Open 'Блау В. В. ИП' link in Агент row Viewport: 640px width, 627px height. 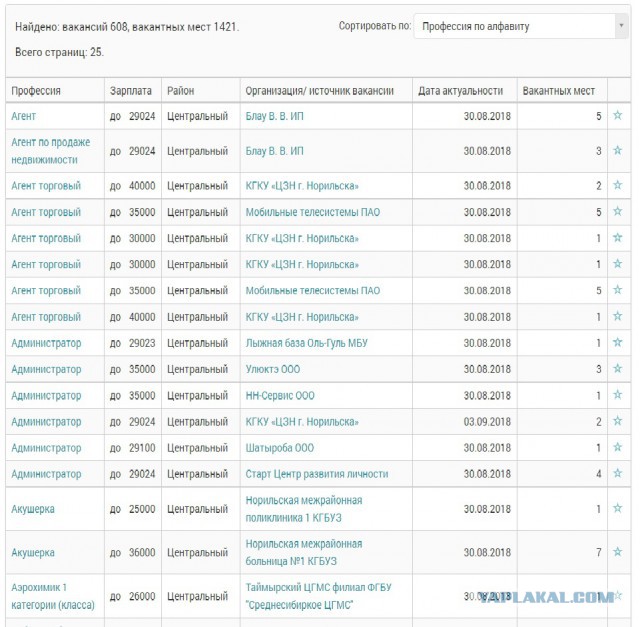(274, 116)
